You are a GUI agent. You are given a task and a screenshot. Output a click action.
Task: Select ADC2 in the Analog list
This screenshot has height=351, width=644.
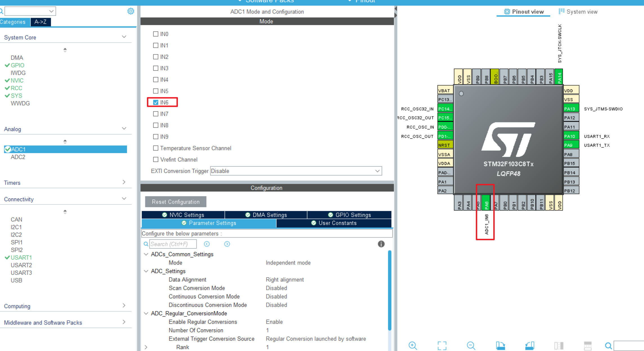(18, 157)
